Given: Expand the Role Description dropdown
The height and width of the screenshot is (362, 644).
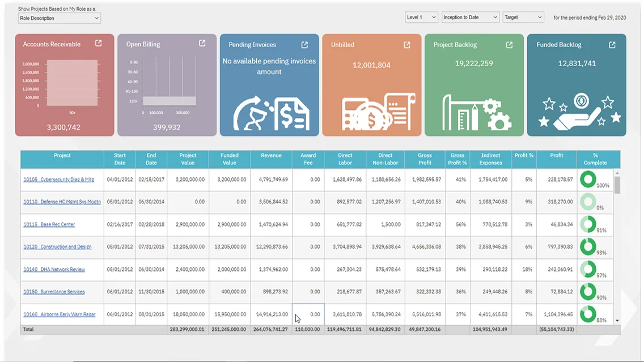Looking at the screenshot, I should click(x=59, y=18).
